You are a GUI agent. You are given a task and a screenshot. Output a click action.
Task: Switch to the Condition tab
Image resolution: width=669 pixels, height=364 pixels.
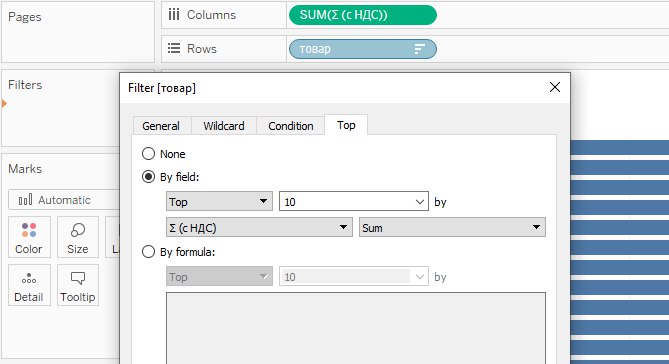pyautogui.click(x=291, y=126)
